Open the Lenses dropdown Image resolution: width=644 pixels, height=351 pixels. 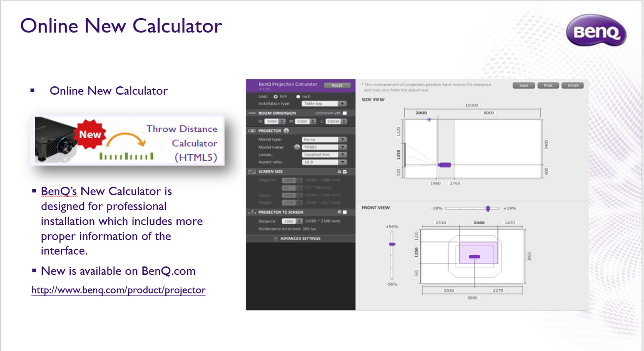324,154
